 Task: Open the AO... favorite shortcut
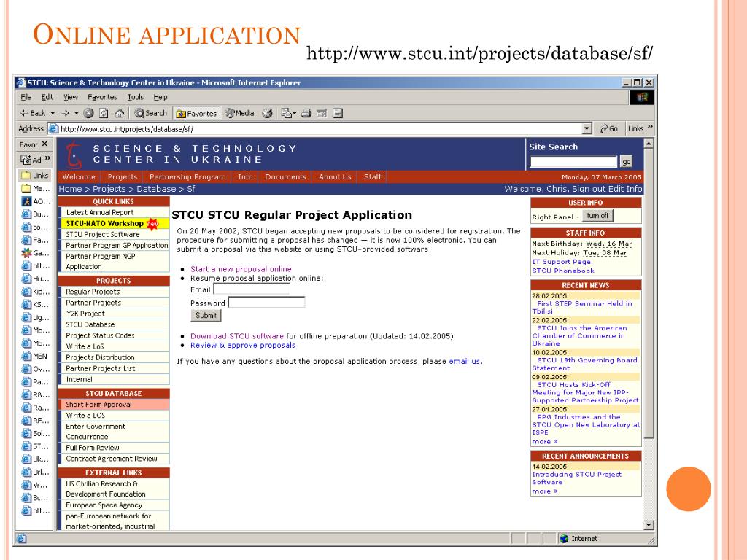coord(35,201)
